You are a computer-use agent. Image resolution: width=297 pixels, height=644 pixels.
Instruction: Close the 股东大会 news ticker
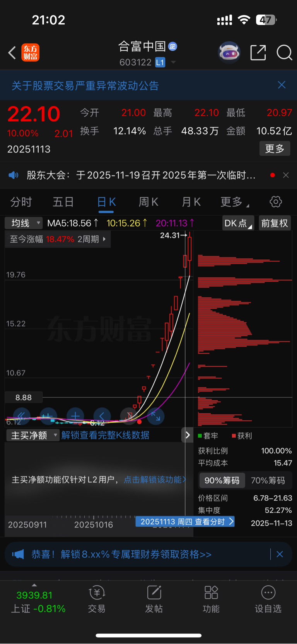[x=286, y=175]
